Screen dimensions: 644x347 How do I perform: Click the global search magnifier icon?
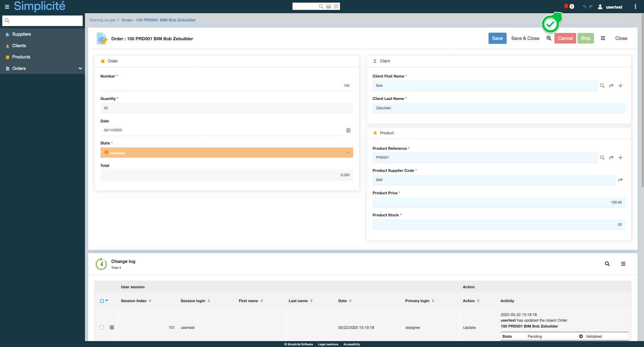coord(321,6)
